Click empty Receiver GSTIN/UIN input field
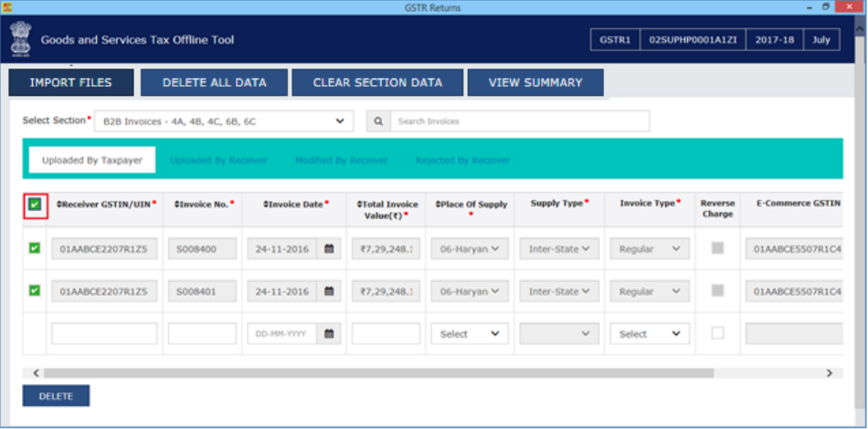Screen dimensions: 868x429 [104, 334]
